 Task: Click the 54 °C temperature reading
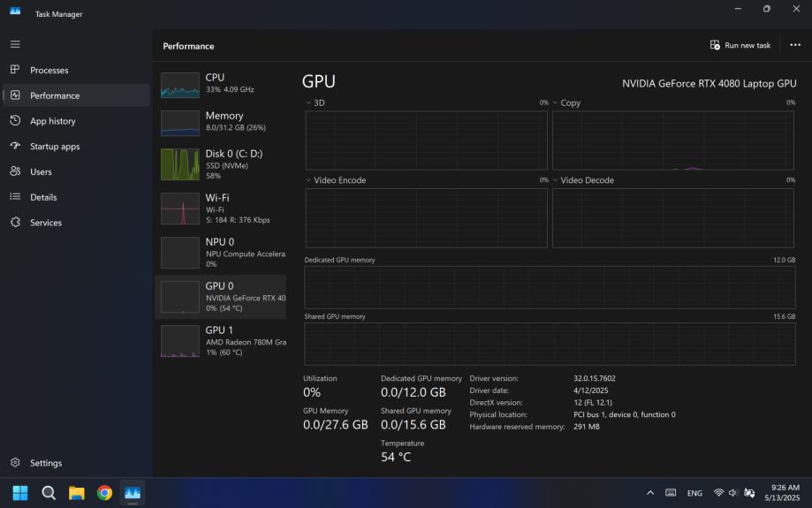point(396,457)
